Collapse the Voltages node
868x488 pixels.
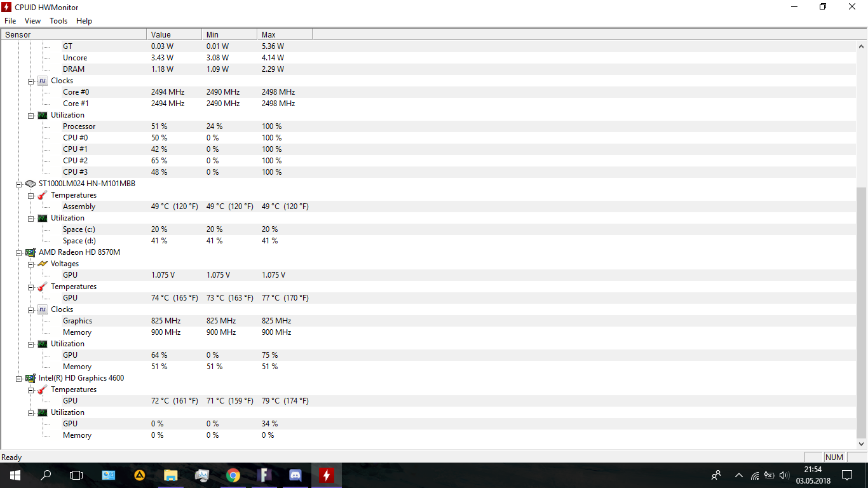click(x=31, y=264)
